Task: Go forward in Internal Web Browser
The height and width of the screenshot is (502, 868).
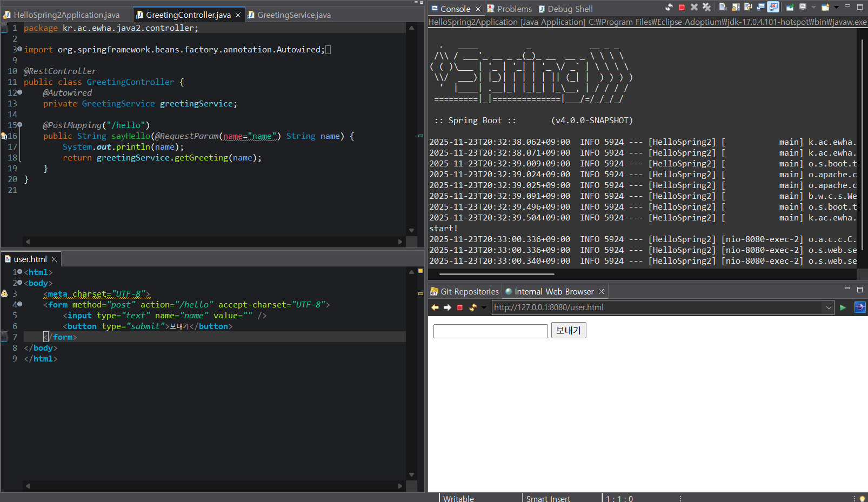Action: pos(448,307)
